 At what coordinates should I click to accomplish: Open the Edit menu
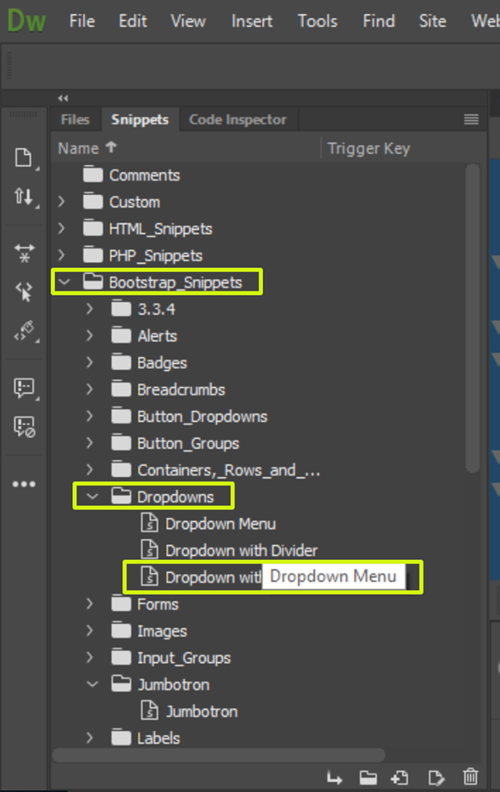click(x=133, y=21)
